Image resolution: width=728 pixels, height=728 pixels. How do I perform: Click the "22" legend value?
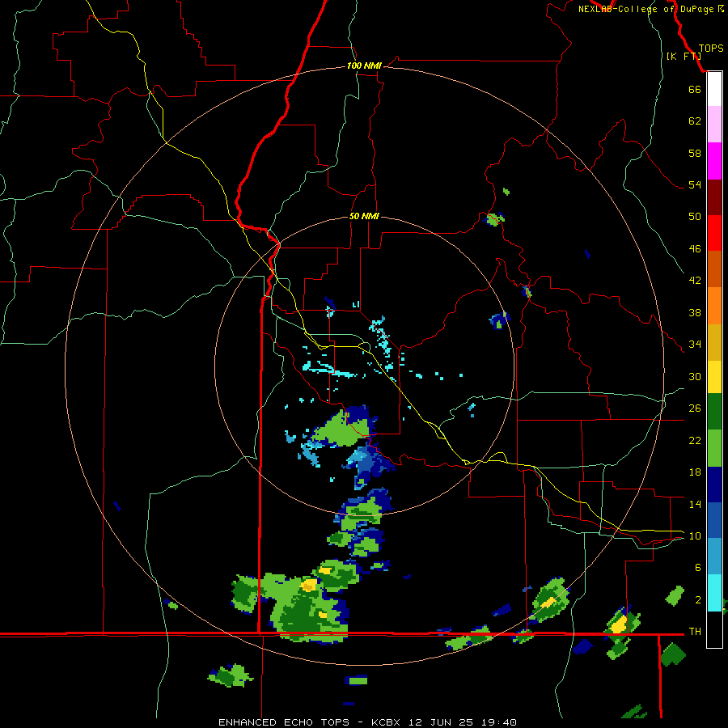[695, 440]
